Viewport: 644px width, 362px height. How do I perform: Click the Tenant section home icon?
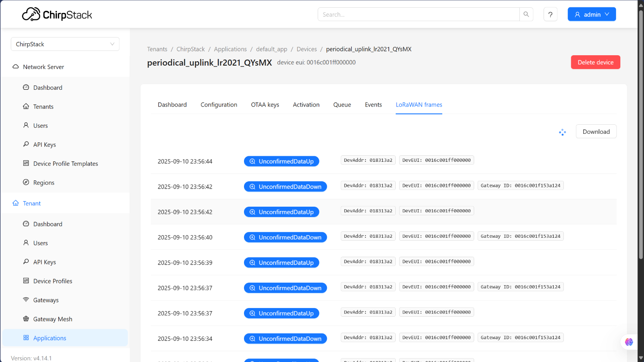tap(16, 203)
